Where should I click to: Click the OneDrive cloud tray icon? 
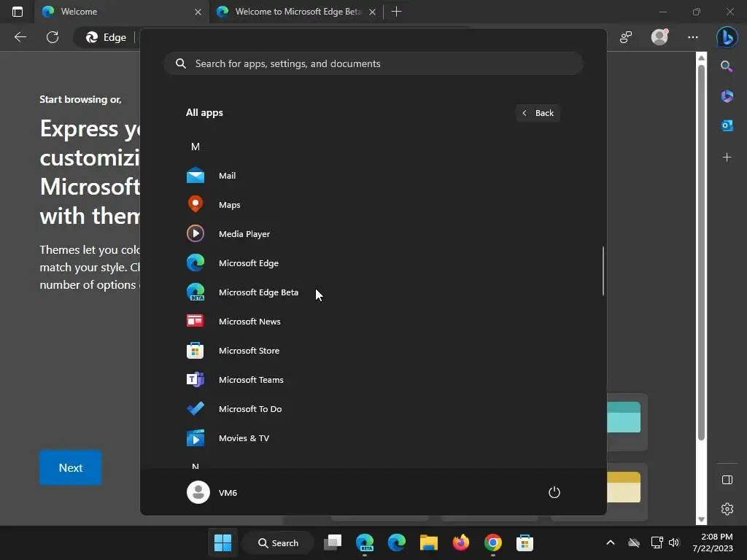click(634, 542)
